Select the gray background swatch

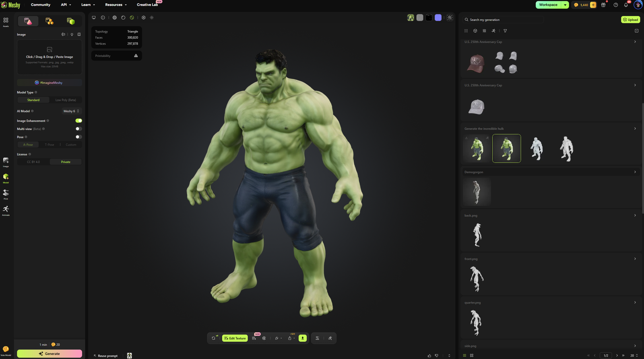(x=420, y=18)
